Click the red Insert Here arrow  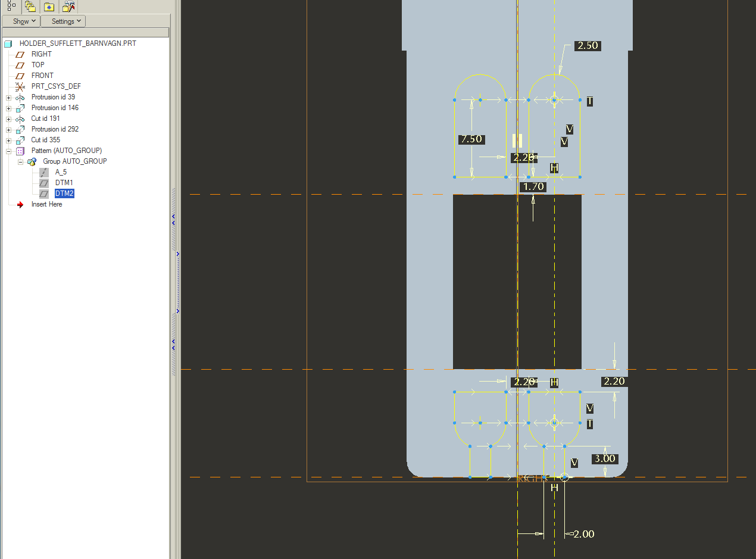pos(20,204)
